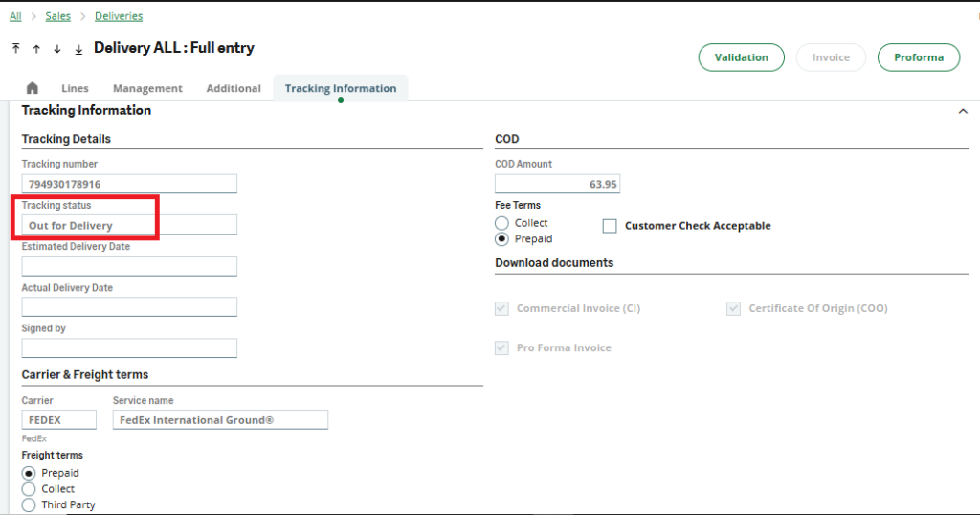Open the Home tab icon

(x=33, y=88)
